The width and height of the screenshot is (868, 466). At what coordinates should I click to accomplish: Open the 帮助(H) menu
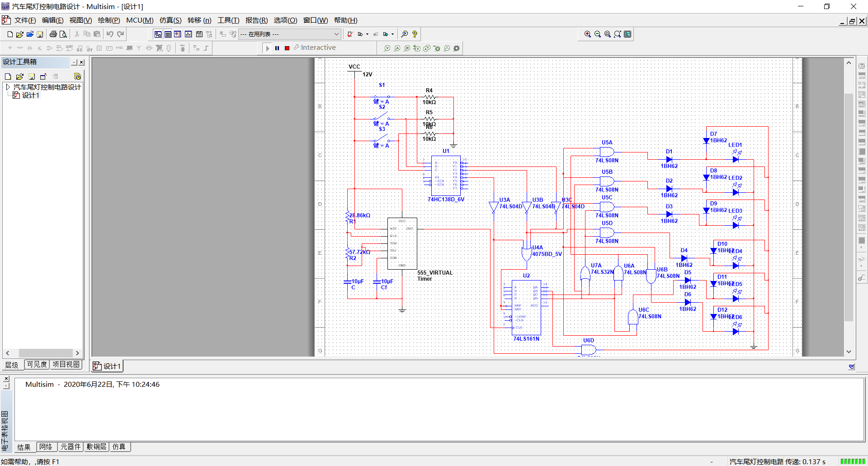point(345,20)
